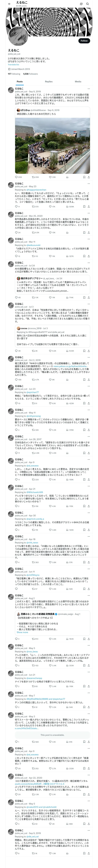Viewport: 98px width, 868px height.
Task: Switch to the Media tab
Action: (x=78, y=82)
